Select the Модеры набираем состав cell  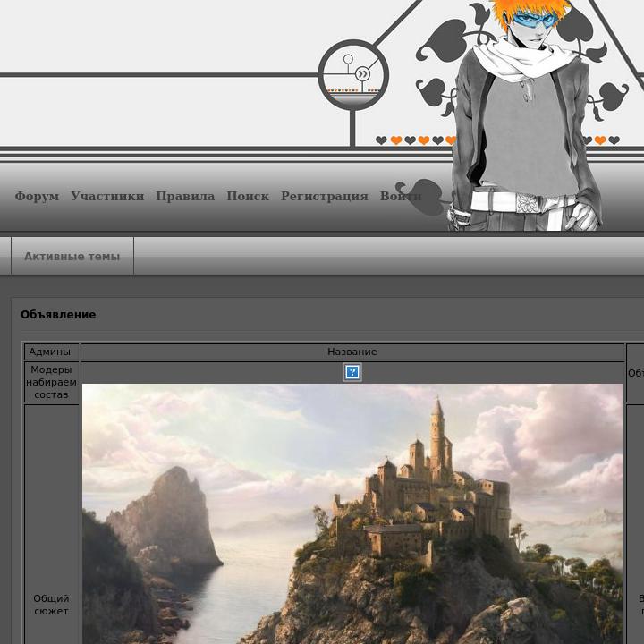pyautogui.click(x=51, y=383)
